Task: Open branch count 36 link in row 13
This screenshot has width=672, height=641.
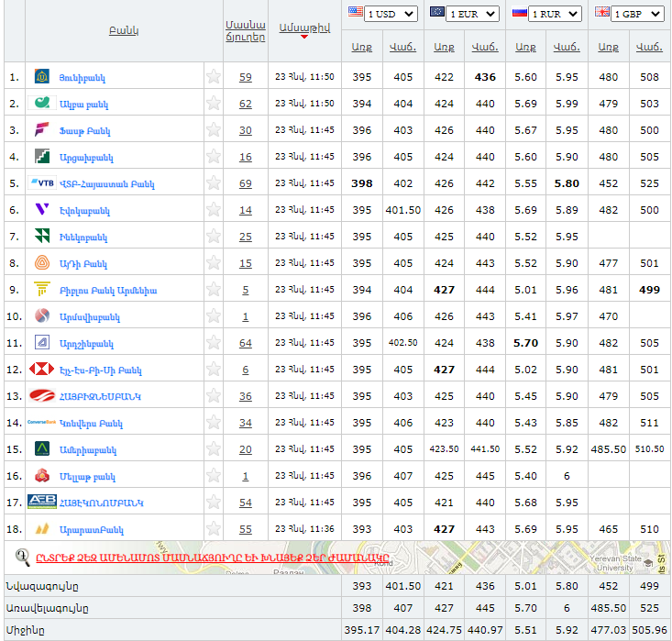Action: (245, 396)
